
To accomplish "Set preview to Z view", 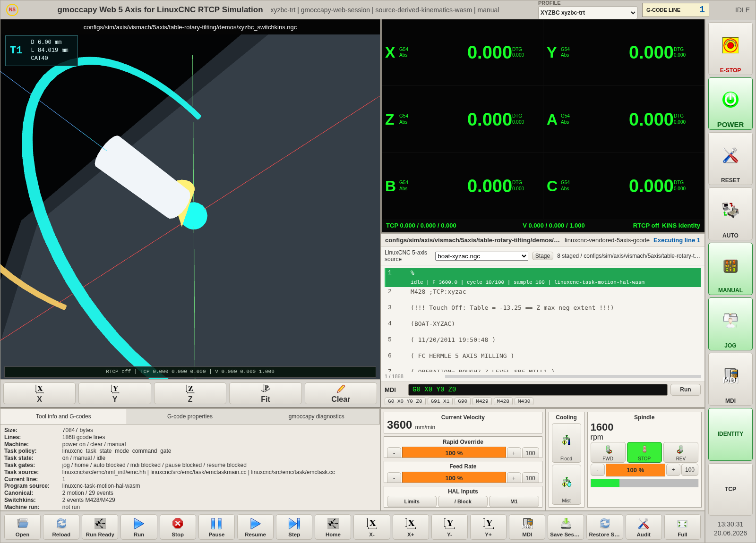I will pos(190,393).
